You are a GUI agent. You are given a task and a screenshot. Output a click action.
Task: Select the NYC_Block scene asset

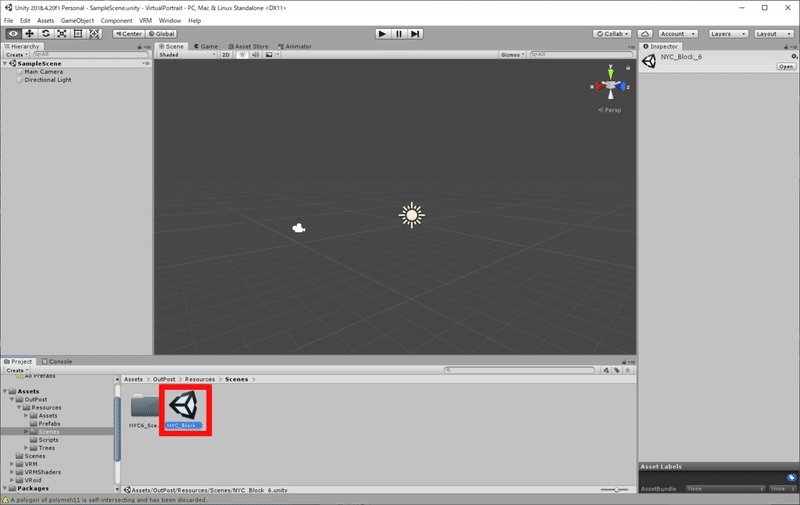[x=184, y=410]
